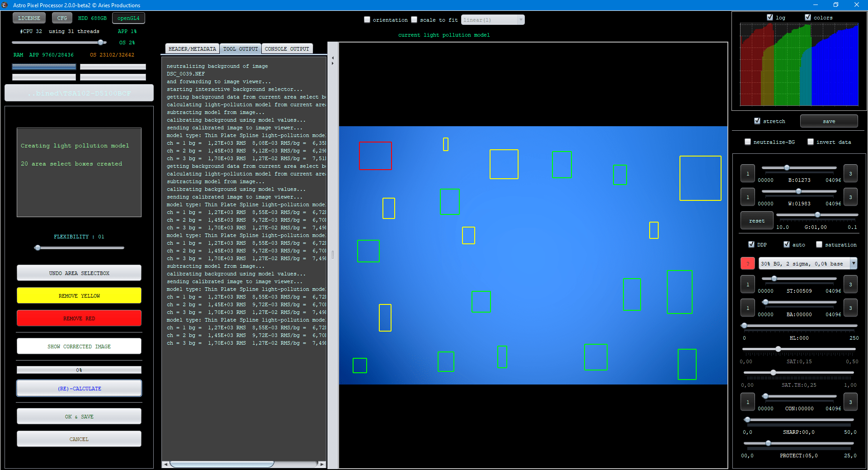Enable the scale to fit checkbox
Screen dimensions: 868x470
pos(414,20)
